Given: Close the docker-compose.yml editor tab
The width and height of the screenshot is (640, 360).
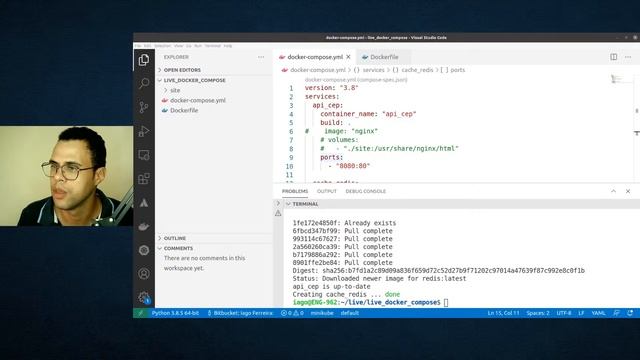Looking at the screenshot, I should coord(348,57).
